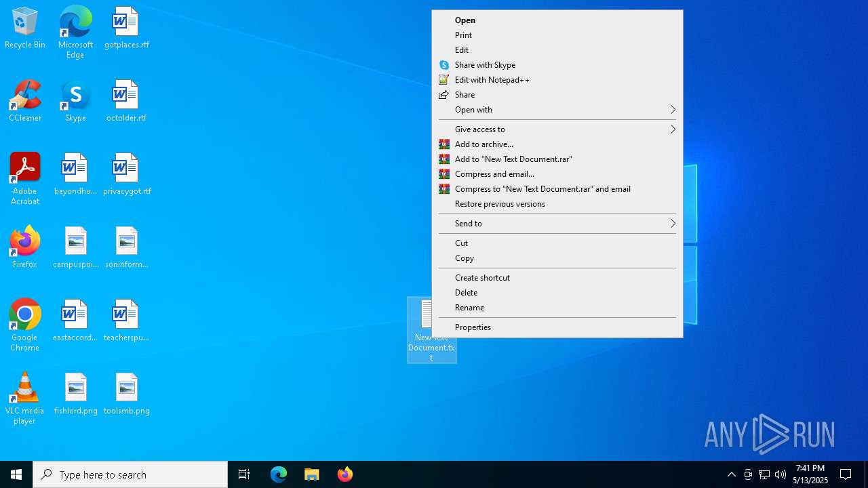Choose Properties in the context menu
This screenshot has width=868, height=488.
point(557,327)
